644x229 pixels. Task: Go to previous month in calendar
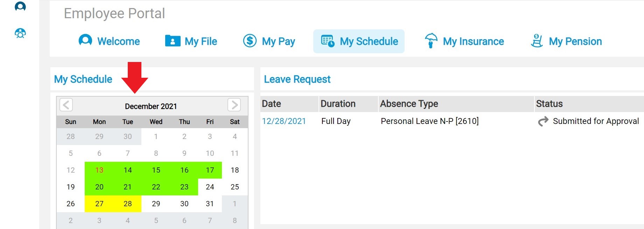click(x=66, y=105)
